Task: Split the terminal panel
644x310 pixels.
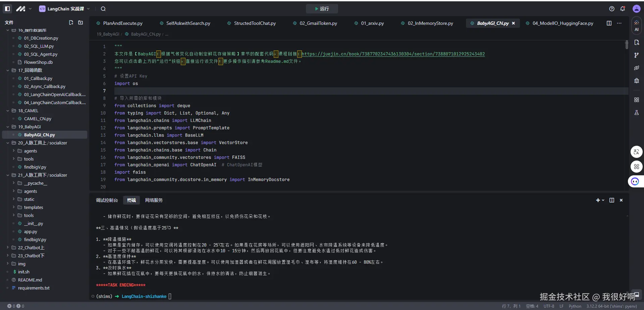Action: coord(612,200)
